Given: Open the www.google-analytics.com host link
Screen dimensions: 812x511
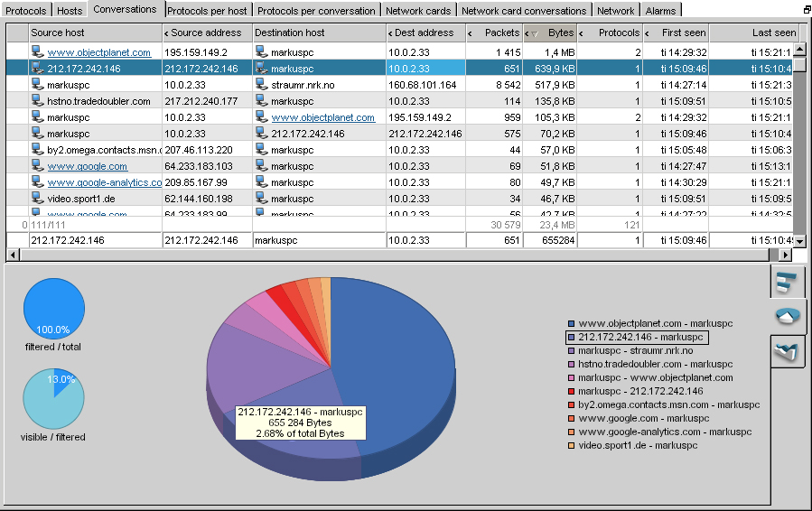Looking at the screenshot, I should coord(105,182).
